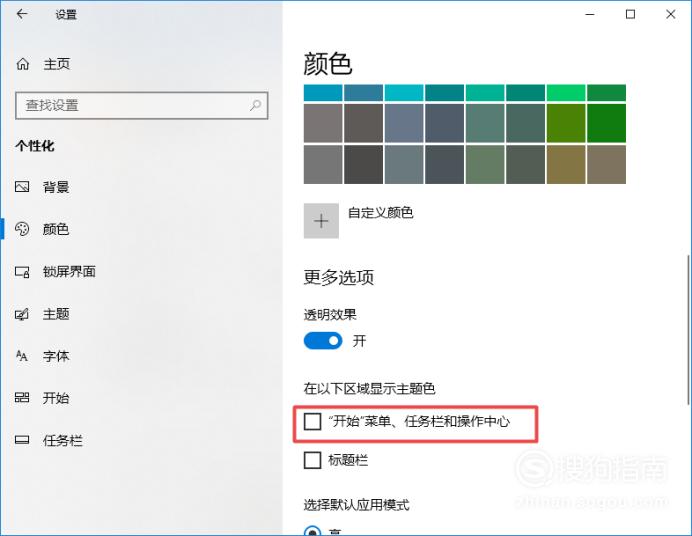Screen dimensions: 692x536
Task: Click the 任务栏 taskbar icon
Action: [22, 440]
